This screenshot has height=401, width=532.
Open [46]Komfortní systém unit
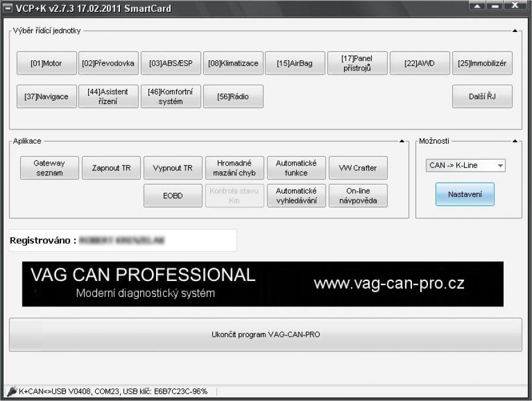point(171,96)
